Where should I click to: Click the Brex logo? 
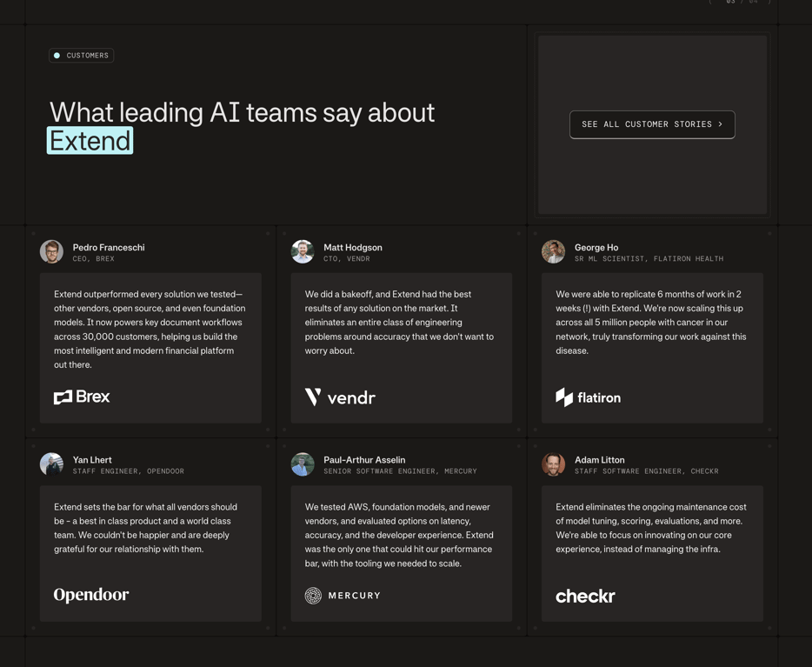pyautogui.click(x=82, y=397)
